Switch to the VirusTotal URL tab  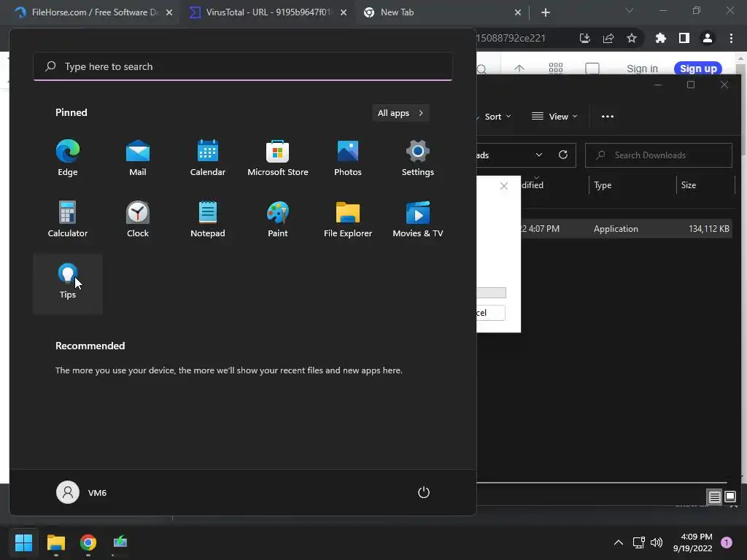pos(268,12)
